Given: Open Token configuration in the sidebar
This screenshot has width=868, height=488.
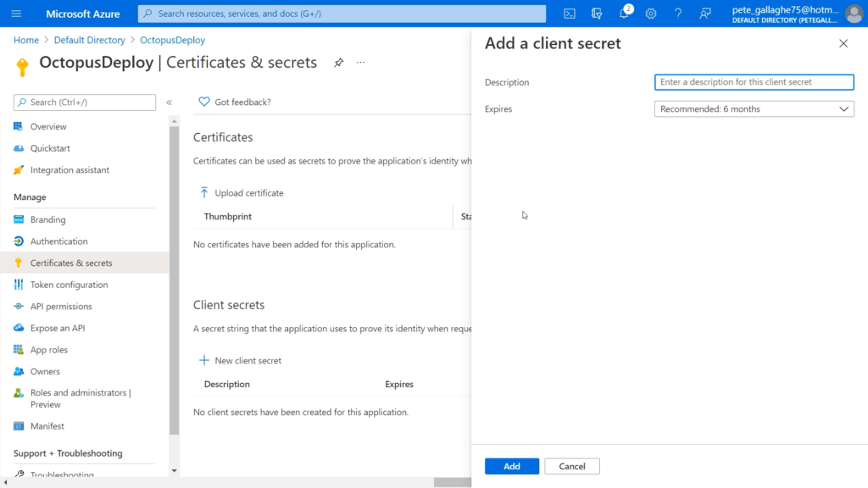Looking at the screenshot, I should click(69, 285).
